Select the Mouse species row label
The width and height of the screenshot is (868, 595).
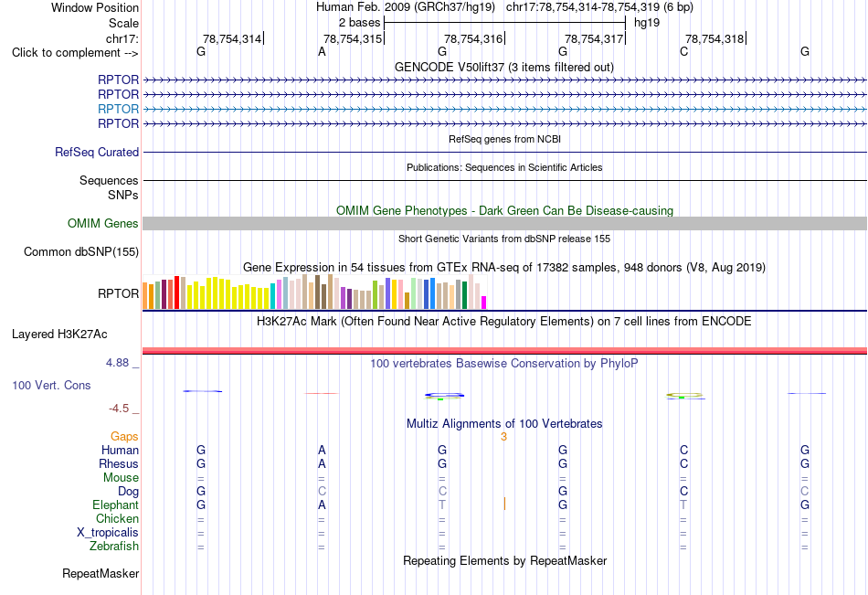coord(121,477)
